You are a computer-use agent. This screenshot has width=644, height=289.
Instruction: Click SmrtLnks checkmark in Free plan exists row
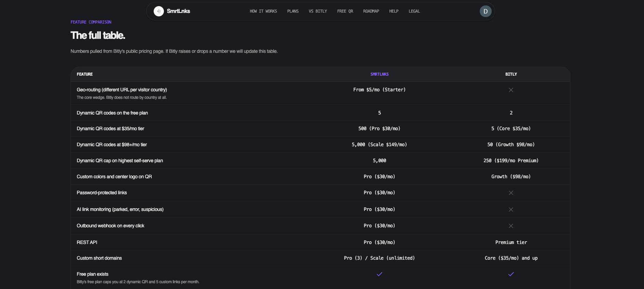[379, 274]
